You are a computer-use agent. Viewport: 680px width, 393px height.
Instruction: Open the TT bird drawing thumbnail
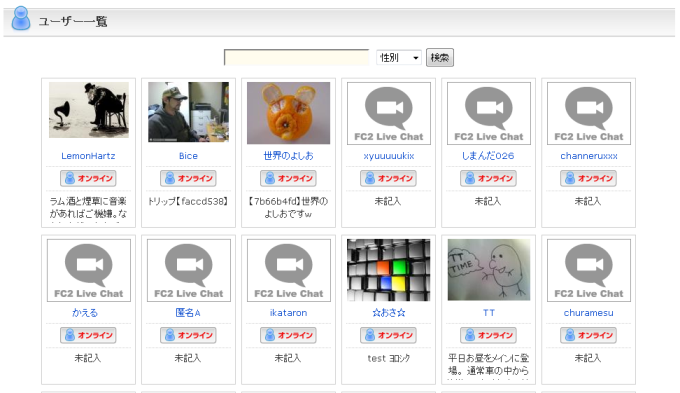(x=489, y=270)
